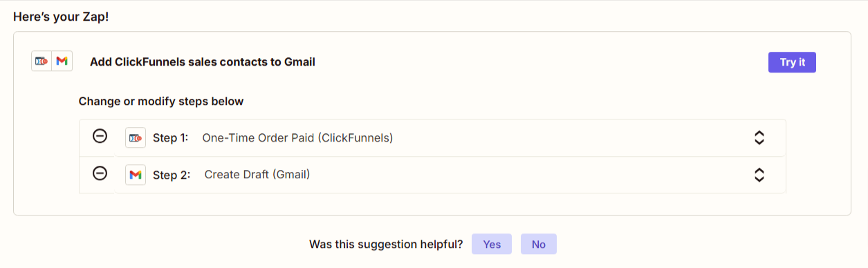Click the Was this suggestion helpful? text
The image size is (868, 268).
pos(386,244)
